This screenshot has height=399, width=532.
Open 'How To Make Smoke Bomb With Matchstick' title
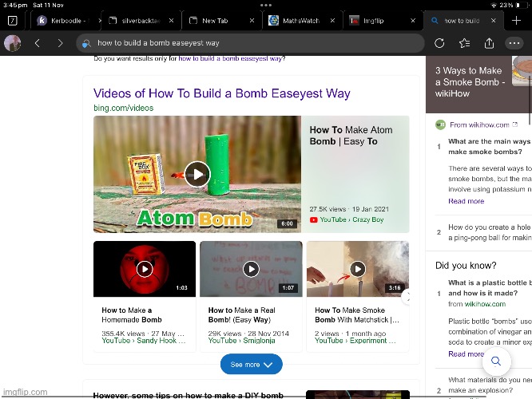tap(356, 315)
